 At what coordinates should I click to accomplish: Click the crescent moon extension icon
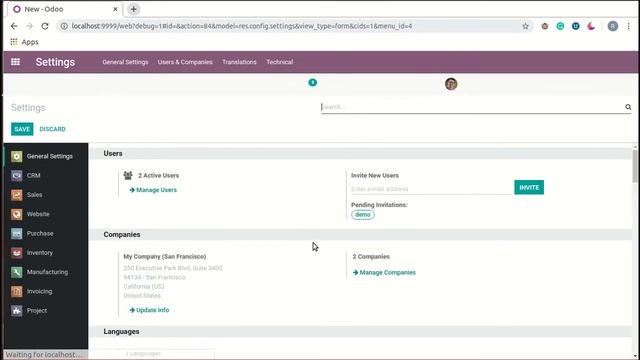point(591,26)
